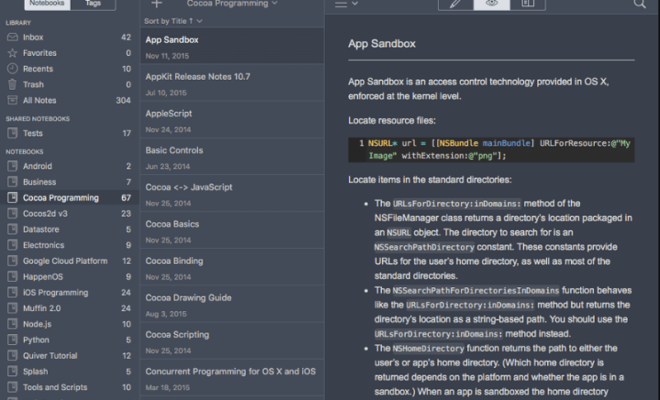
Task: Switch to preview mode with eye icon
Action: click(x=492, y=4)
